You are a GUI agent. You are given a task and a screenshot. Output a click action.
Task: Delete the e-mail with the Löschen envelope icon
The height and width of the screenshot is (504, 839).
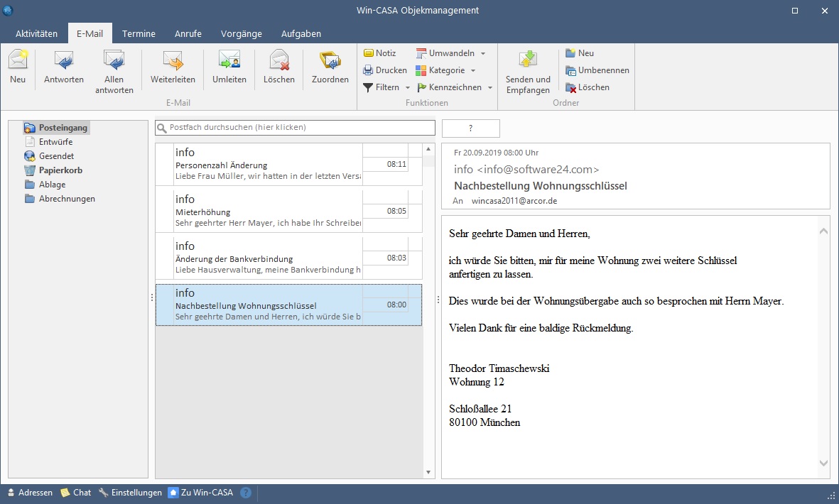pos(278,67)
